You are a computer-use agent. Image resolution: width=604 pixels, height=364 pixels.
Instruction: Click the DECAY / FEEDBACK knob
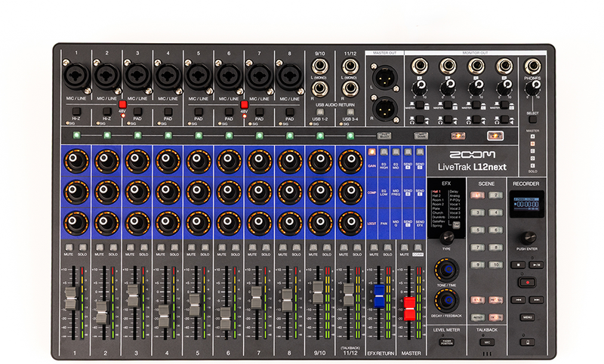447,301
